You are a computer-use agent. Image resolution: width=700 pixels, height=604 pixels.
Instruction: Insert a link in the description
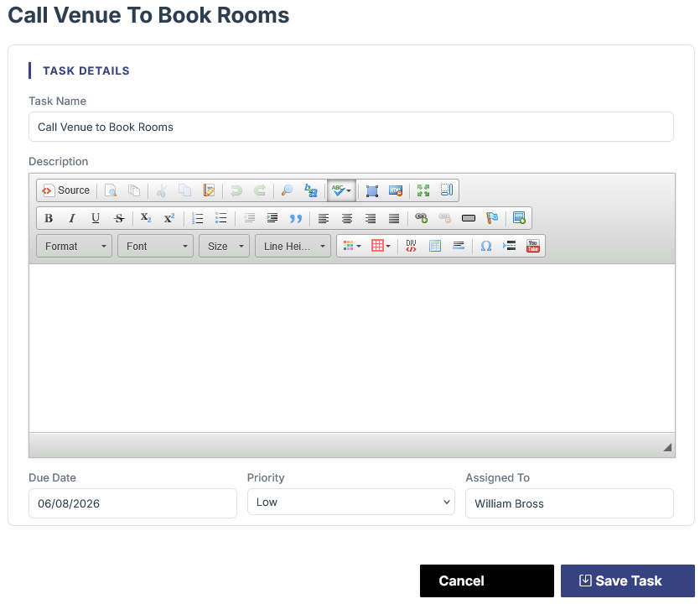[x=421, y=218]
